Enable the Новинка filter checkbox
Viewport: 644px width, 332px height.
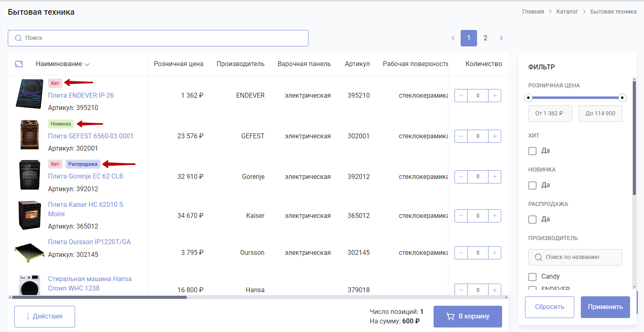[532, 185]
